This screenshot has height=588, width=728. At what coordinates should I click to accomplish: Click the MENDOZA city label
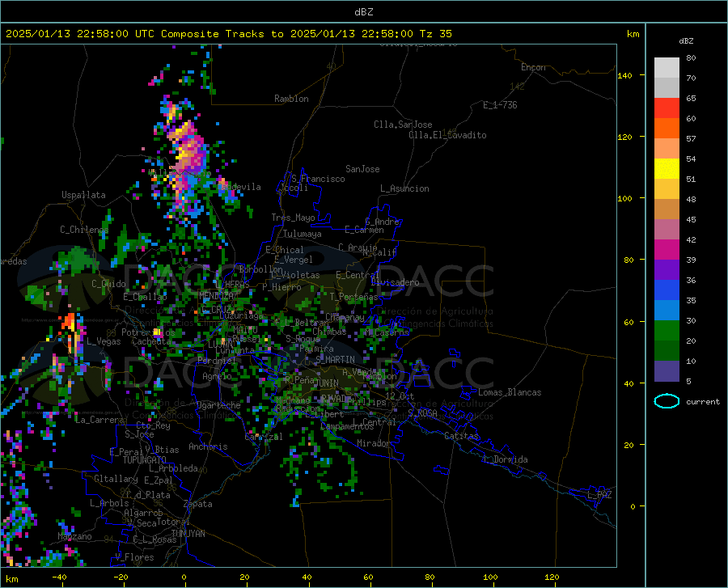point(216,295)
